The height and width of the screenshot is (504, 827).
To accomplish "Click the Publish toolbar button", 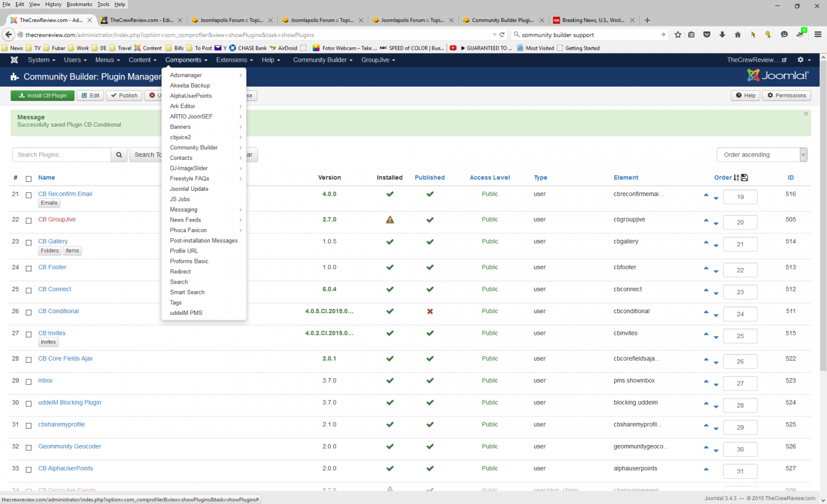I will pos(124,95).
